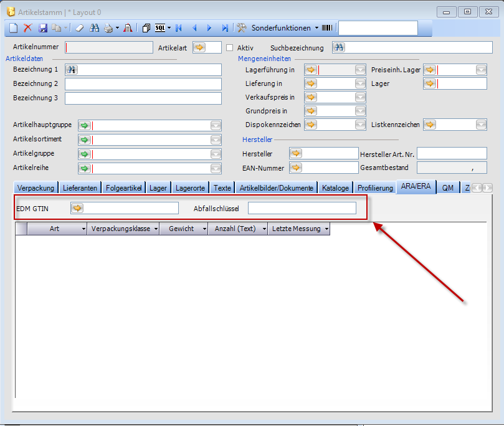
Task: Go to the first record arrow
Action: pyautogui.click(x=179, y=28)
